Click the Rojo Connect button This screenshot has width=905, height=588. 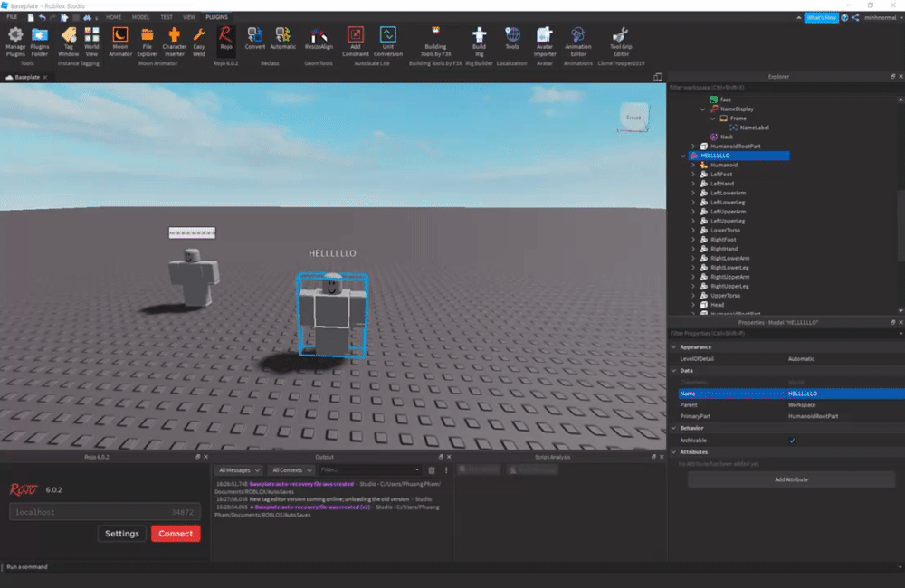pos(176,534)
